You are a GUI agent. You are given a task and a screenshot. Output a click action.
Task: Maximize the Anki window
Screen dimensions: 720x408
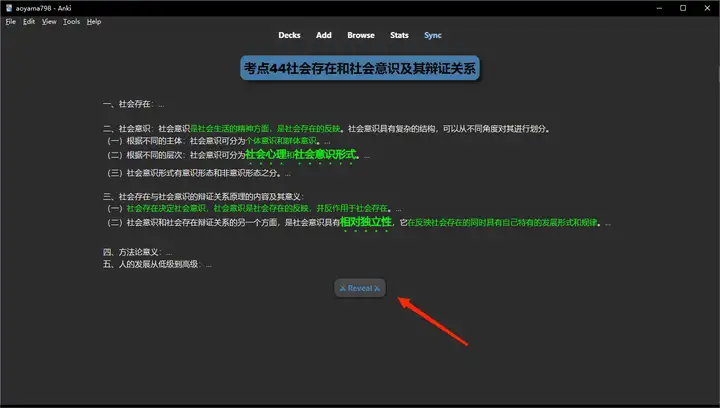pos(681,7)
